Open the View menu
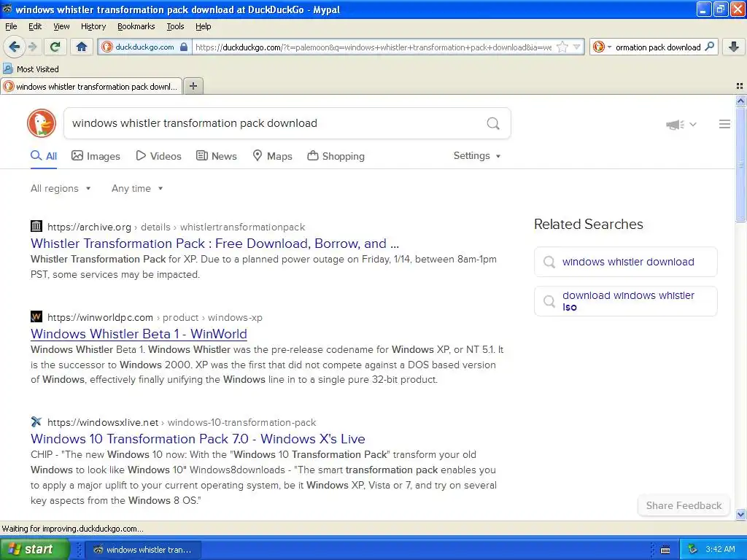 coord(61,26)
